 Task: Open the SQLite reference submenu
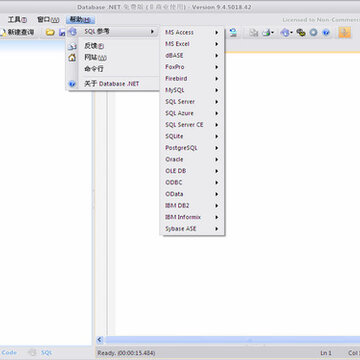click(x=192, y=136)
